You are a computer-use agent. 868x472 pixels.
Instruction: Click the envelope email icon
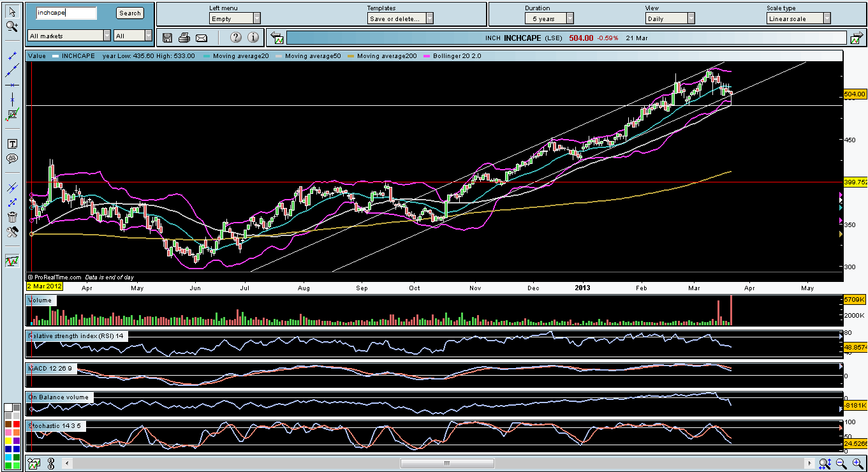202,38
